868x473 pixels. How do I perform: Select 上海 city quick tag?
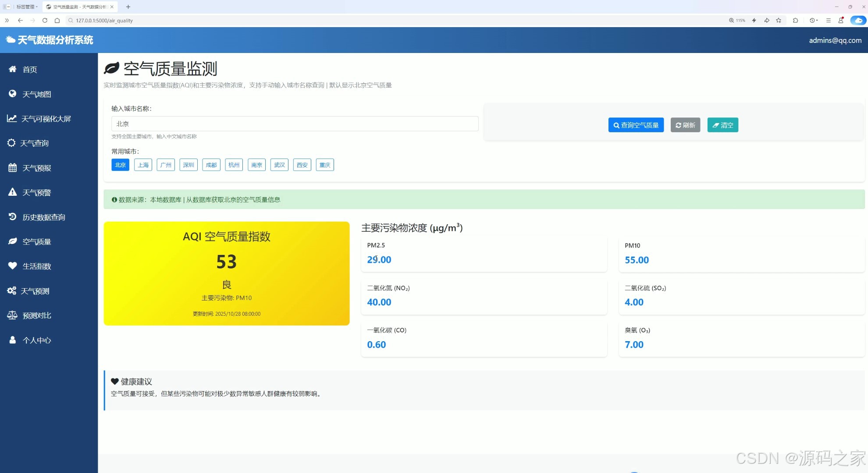point(143,165)
